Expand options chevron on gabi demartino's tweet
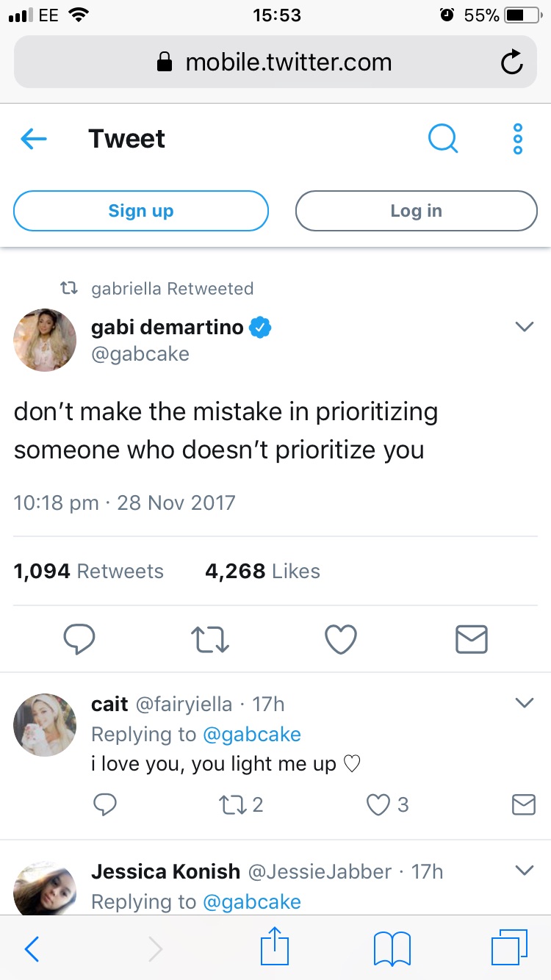The height and width of the screenshot is (980, 551). (x=524, y=327)
